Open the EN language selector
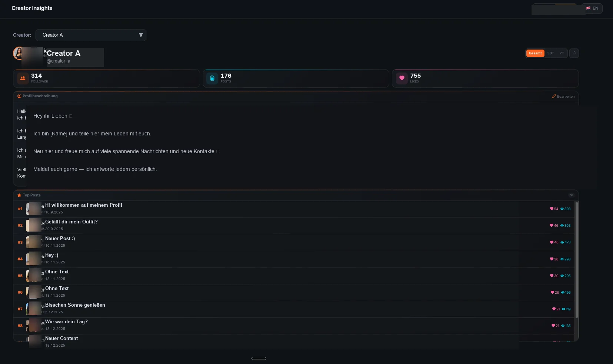This screenshot has width=613, height=364. point(592,8)
